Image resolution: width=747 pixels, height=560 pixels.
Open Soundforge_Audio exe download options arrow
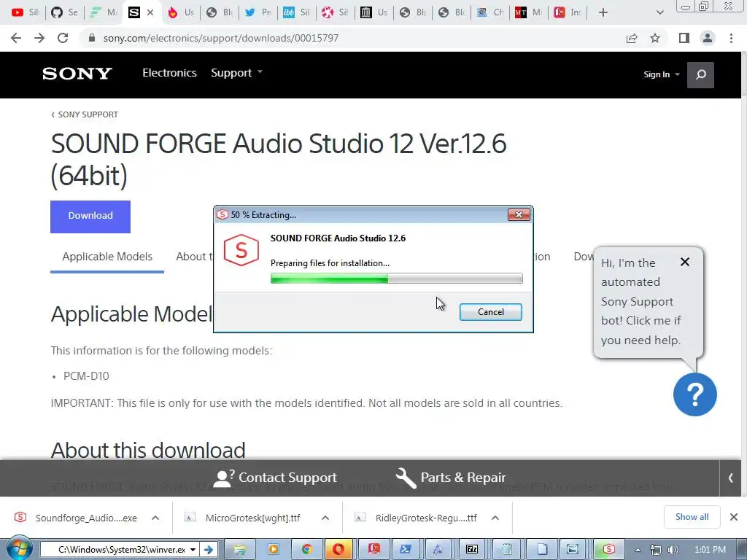(x=155, y=518)
